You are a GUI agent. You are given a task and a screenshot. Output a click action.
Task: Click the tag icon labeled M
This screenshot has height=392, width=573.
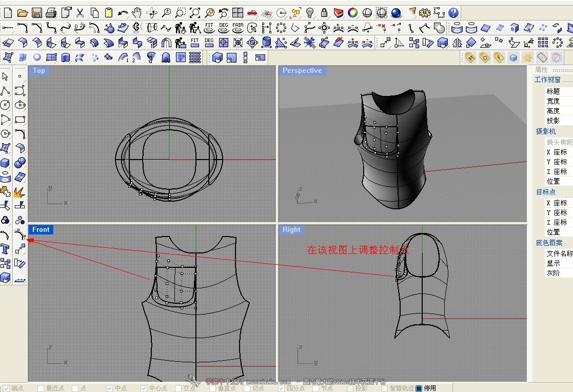470,57
